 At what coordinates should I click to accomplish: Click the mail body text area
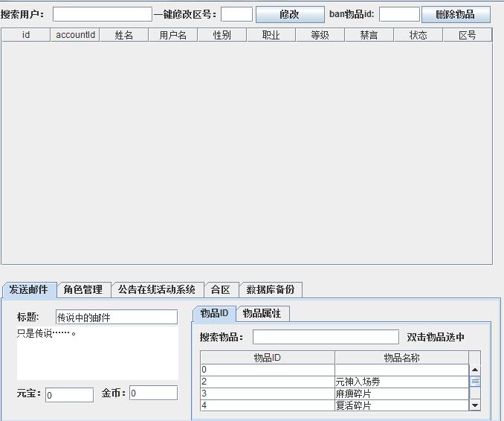click(97, 353)
